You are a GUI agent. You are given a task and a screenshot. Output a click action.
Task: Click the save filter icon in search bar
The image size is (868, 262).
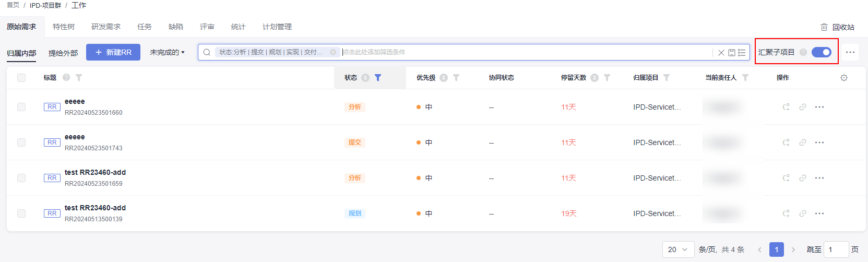(732, 53)
